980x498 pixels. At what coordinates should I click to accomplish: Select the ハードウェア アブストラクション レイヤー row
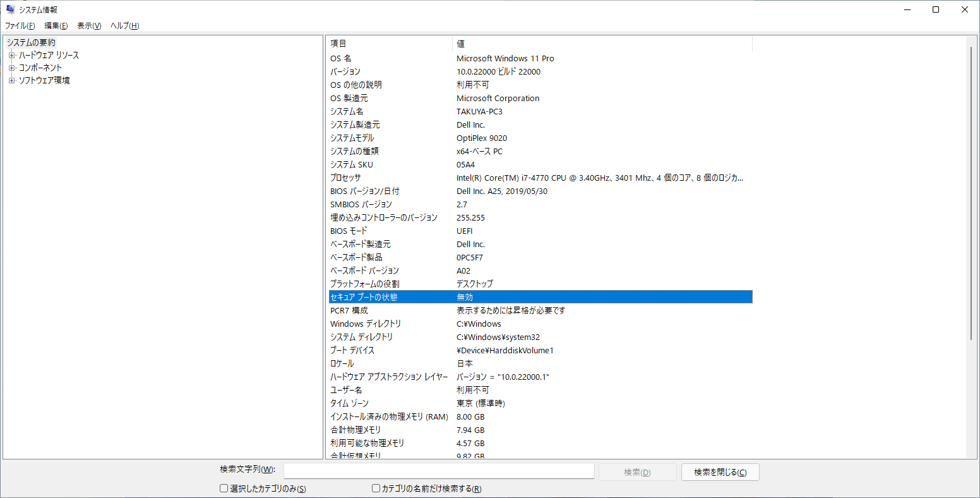coord(540,377)
